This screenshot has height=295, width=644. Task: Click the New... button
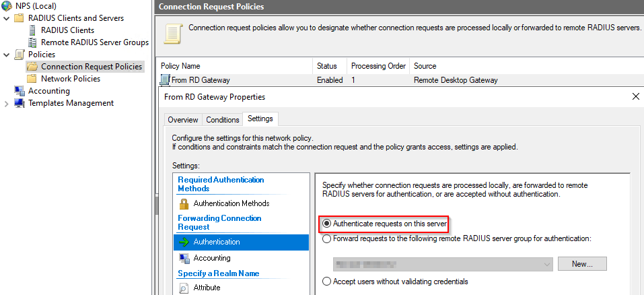pyautogui.click(x=581, y=264)
